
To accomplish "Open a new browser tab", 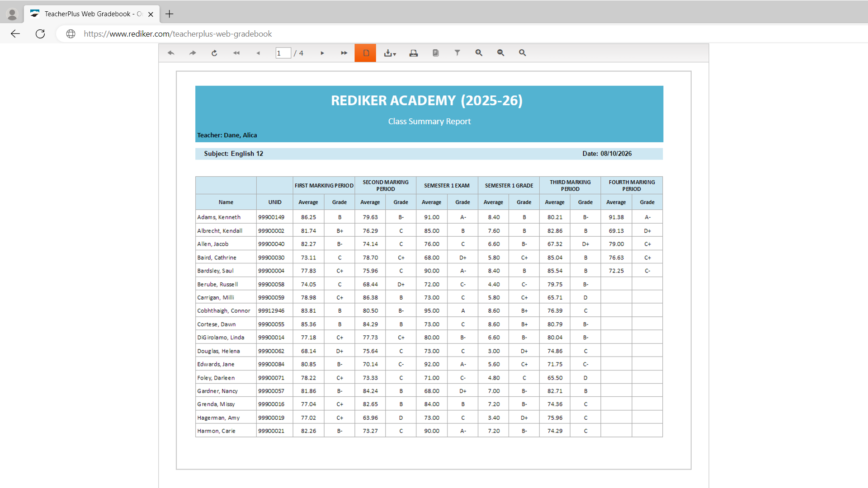I will point(170,14).
